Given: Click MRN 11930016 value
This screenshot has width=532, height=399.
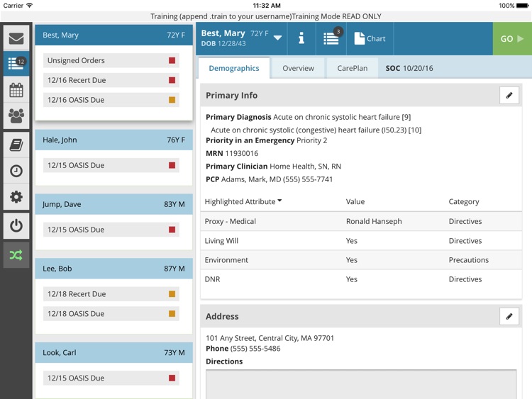Looking at the screenshot, I should (x=242, y=153).
